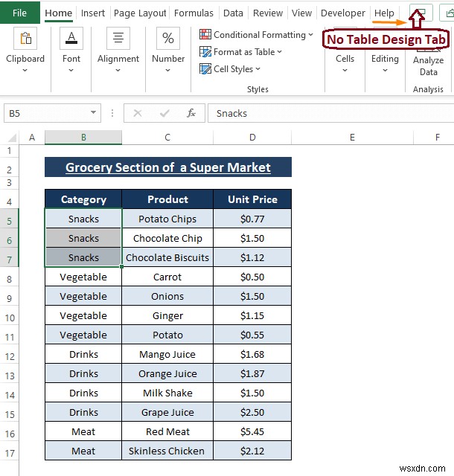The height and width of the screenshot is (476, 454).
Task: Select the Grape Juice cell
Action: click(x=167, y=412)
